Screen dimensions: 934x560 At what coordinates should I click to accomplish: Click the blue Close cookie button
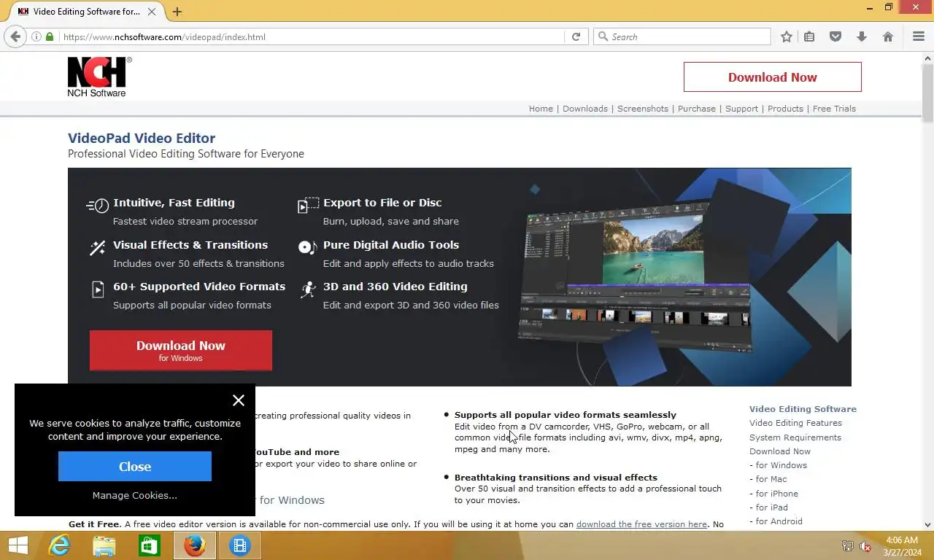click(135, 467)
